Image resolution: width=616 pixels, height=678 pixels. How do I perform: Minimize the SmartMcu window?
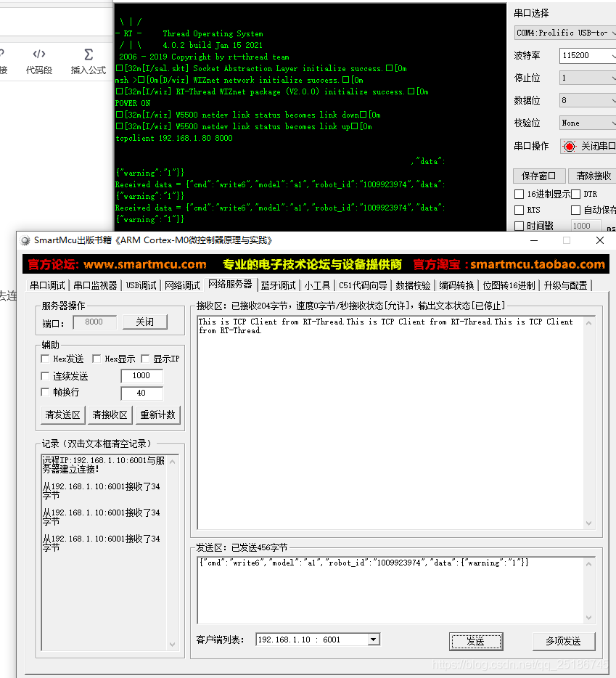click(x=534, y=240)
